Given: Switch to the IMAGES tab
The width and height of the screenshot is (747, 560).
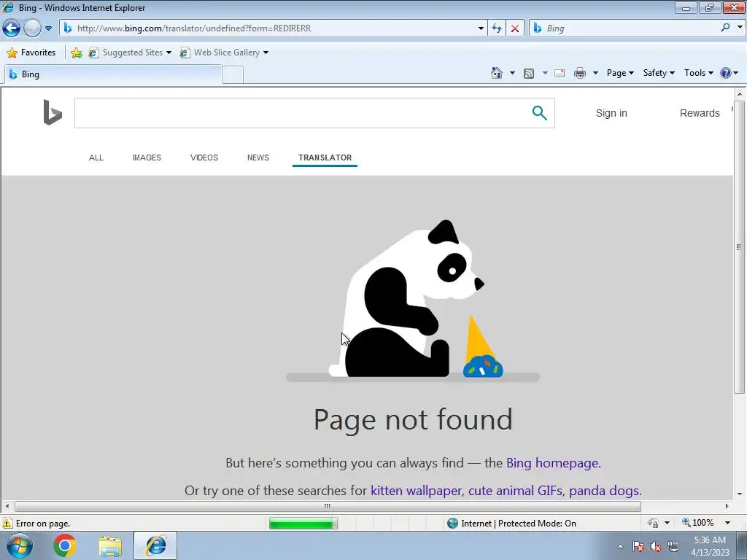Looking at the screenshot, I should (x=147, y=157).
